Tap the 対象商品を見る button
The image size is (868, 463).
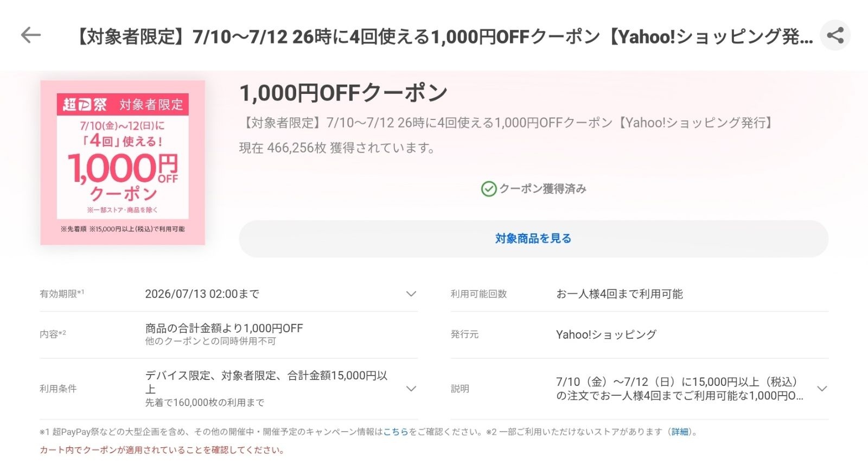coord(533,238)
